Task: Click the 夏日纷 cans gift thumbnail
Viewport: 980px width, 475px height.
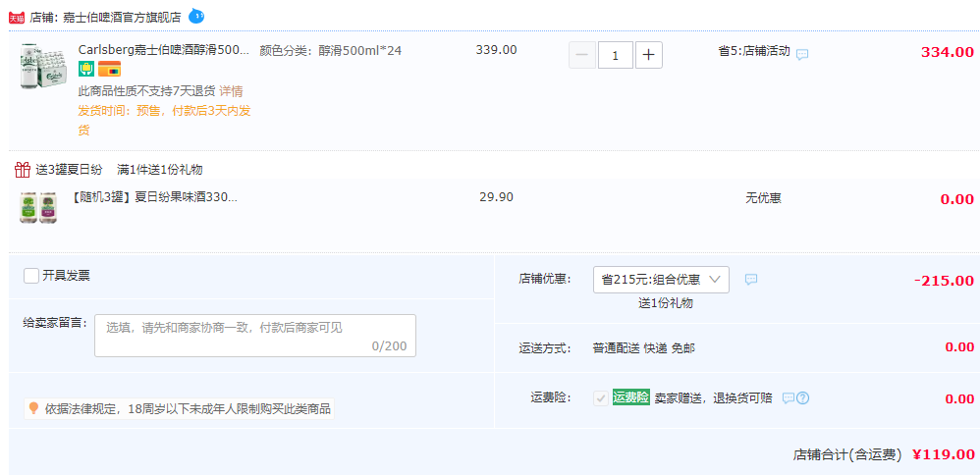Action: 38,207
